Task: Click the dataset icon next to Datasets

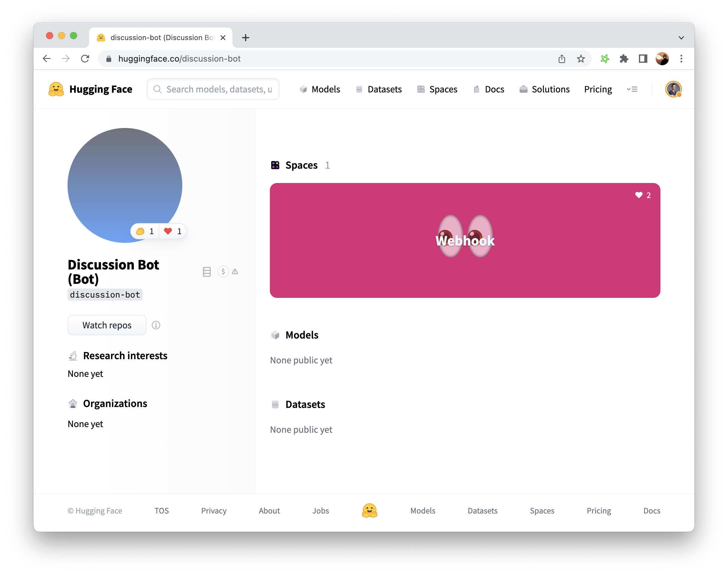Action: [x=275, y=404]
